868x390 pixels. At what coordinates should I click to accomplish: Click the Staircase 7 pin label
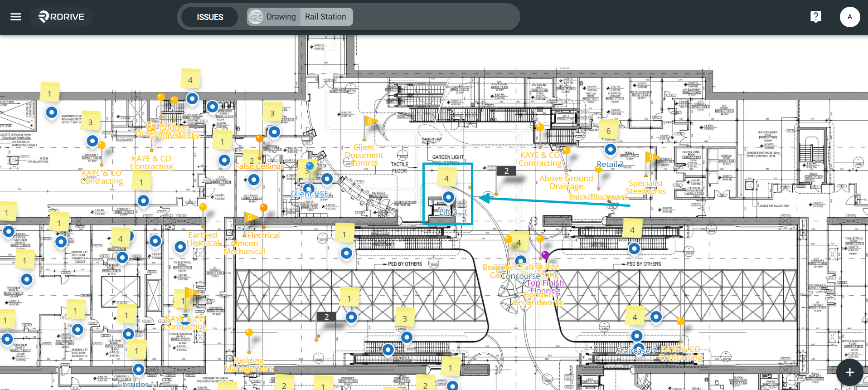tap(636, 351)
